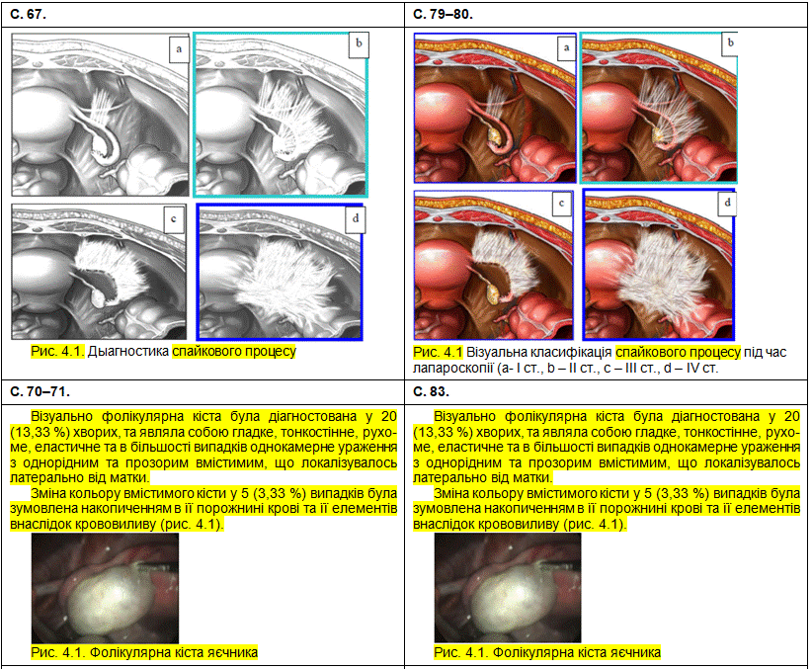Viewport: 812px width, 669px height.
Task: Click paragraph "Зміна кольору вмістимого кісти" under С. 70–71
Action: pos(203,508)
